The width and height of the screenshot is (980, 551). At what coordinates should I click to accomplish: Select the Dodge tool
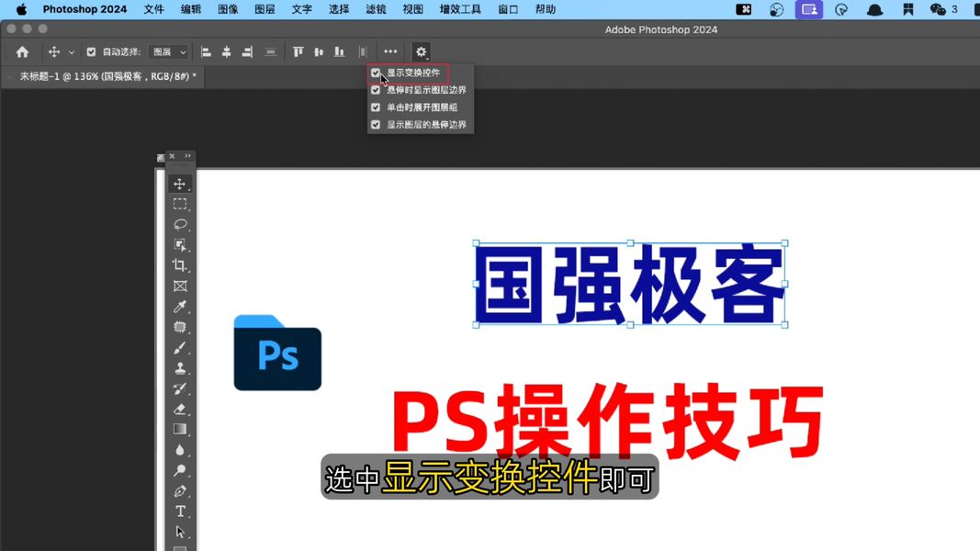click(180, 470)
